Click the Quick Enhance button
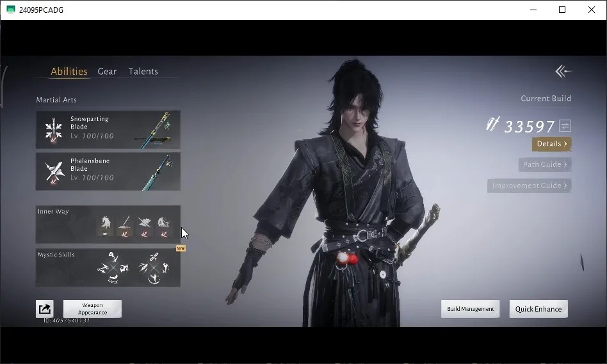The width and height of the screenshot is (607, 364). (x=538, y=309)
